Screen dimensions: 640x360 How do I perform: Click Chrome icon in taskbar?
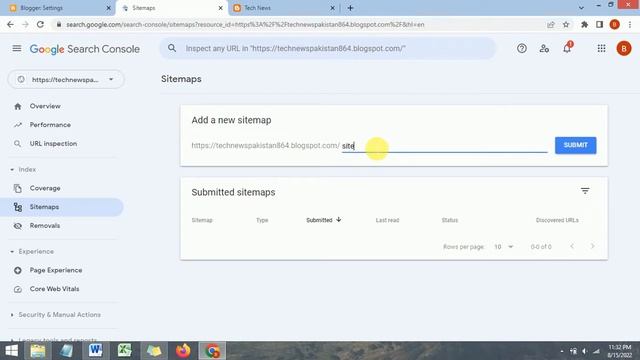click(x=212, y=351)
